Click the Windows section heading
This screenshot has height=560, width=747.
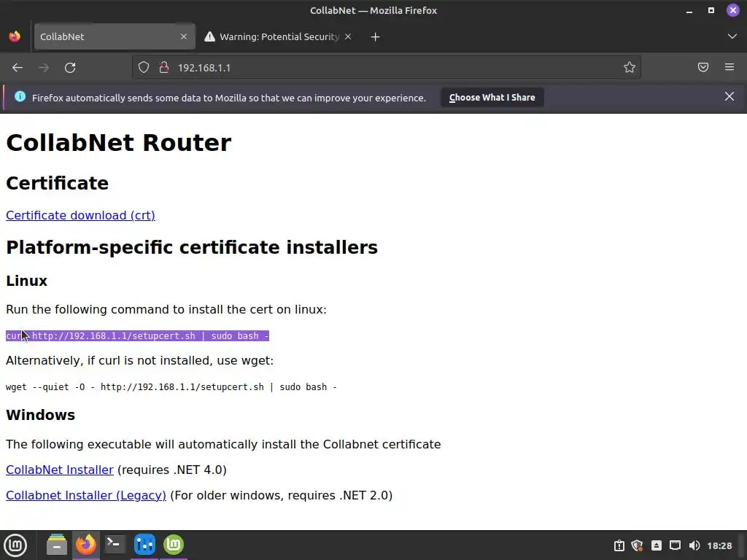[41, 415]
